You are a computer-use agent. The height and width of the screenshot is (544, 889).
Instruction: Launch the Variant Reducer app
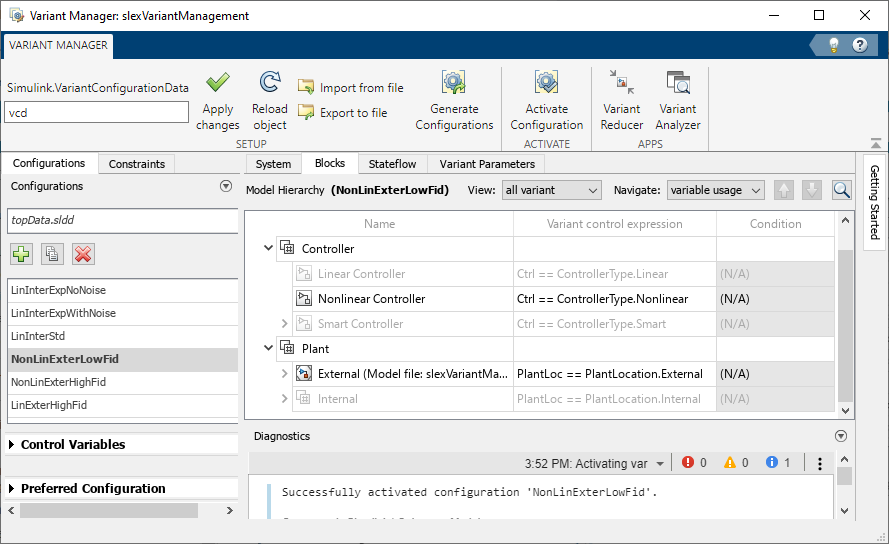pos(621,100)
